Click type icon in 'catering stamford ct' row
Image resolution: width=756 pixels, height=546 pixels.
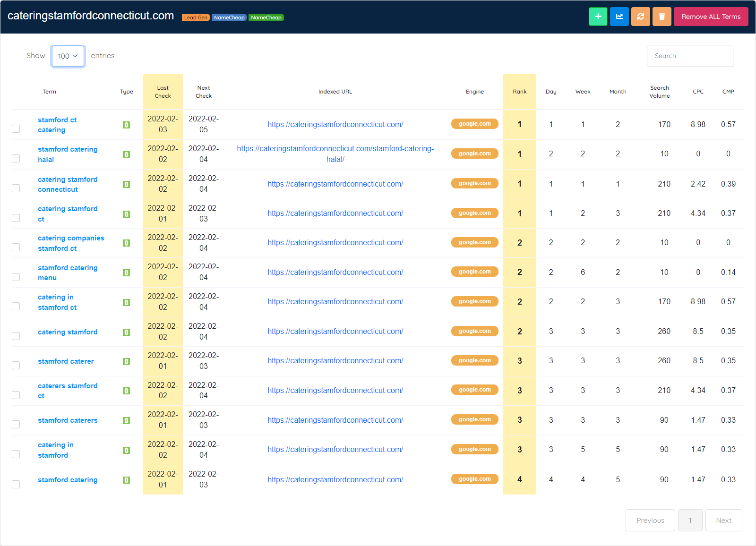126,214
